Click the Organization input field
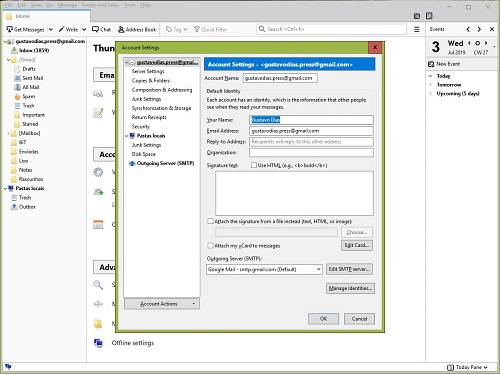 coord(311,152)
